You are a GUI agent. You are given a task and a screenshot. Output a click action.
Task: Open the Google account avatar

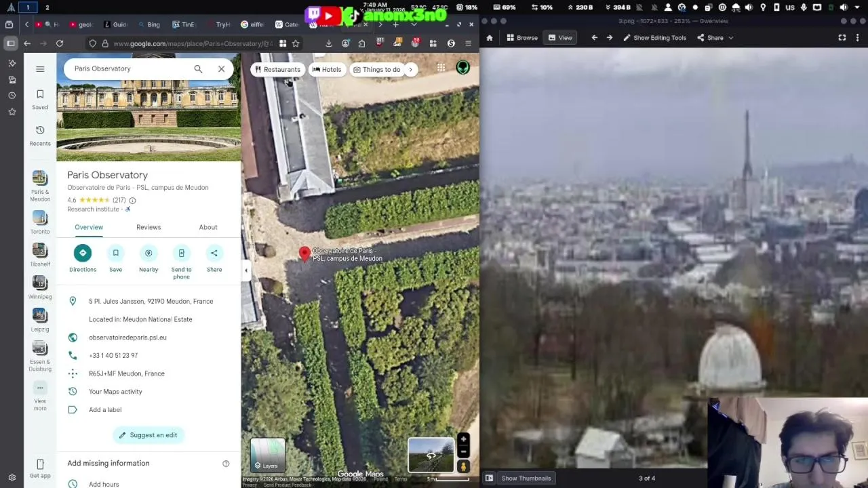(462, 67)
